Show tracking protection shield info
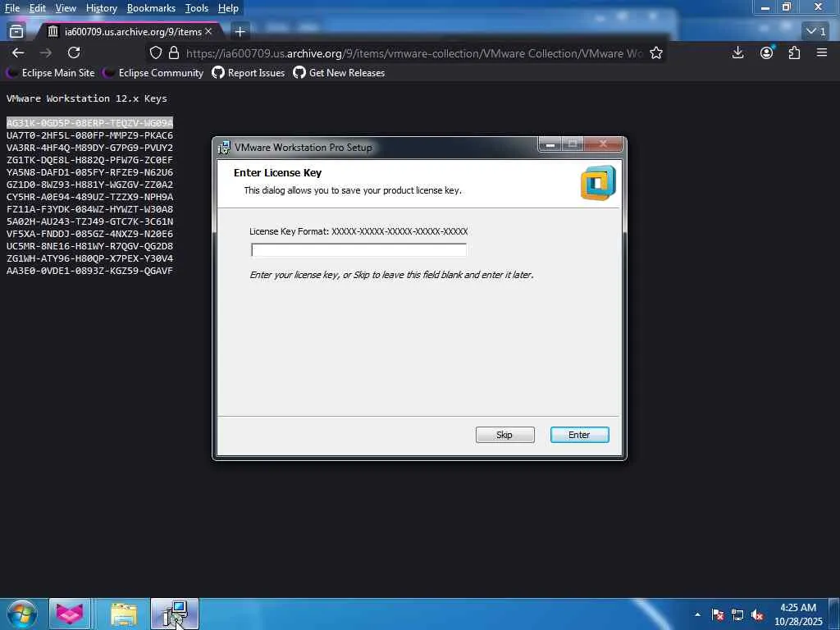 (x=155, y=52)
